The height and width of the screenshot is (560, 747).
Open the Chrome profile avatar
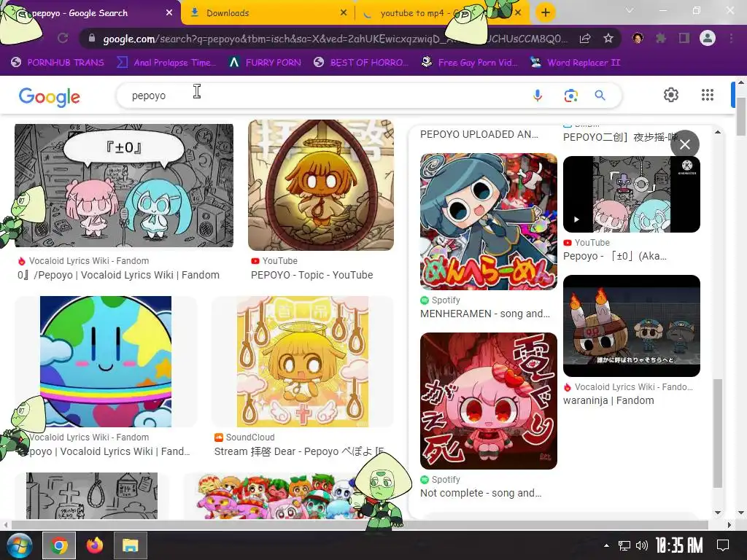[x=708, y=38]
